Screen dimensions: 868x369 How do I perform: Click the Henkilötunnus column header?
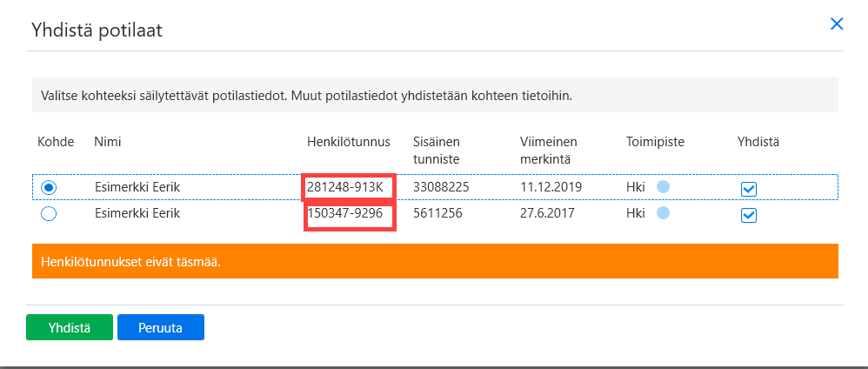pyautogui.click(x=349, y=142)
